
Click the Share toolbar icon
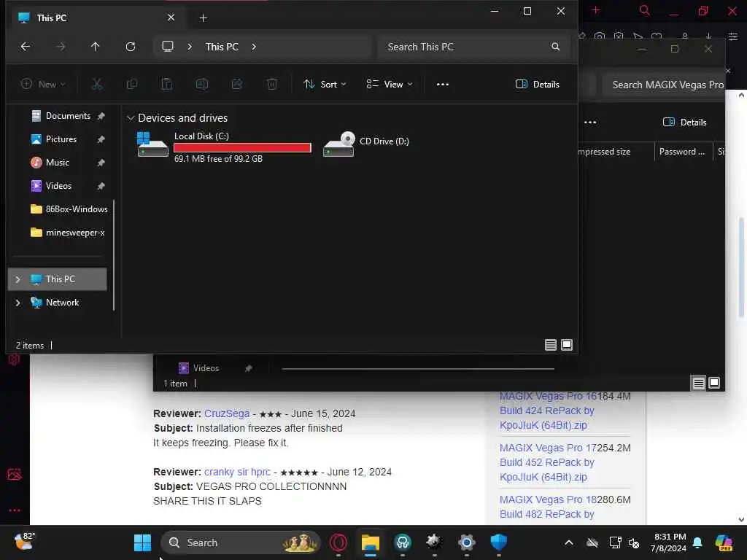(237, 85)
